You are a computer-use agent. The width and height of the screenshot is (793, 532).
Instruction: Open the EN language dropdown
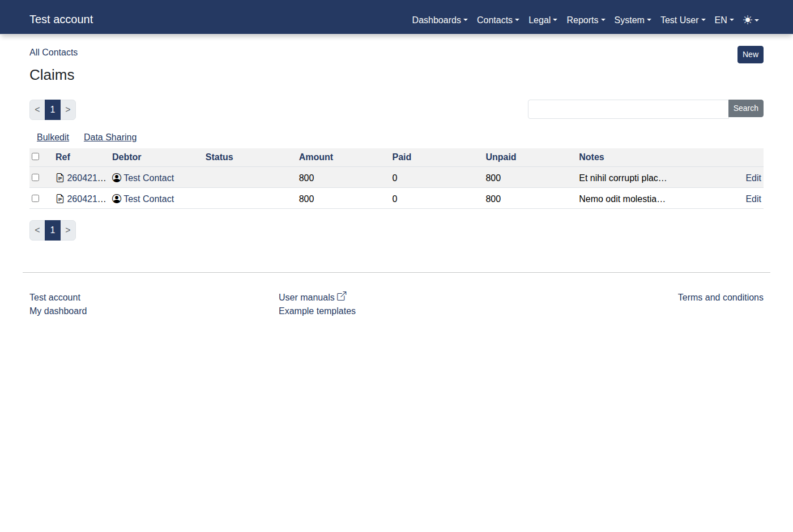723,20
